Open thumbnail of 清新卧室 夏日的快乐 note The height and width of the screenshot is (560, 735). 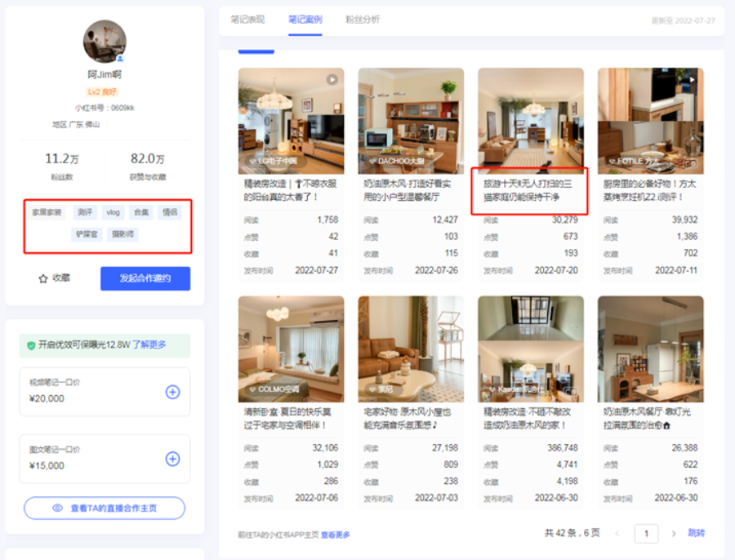291,349
